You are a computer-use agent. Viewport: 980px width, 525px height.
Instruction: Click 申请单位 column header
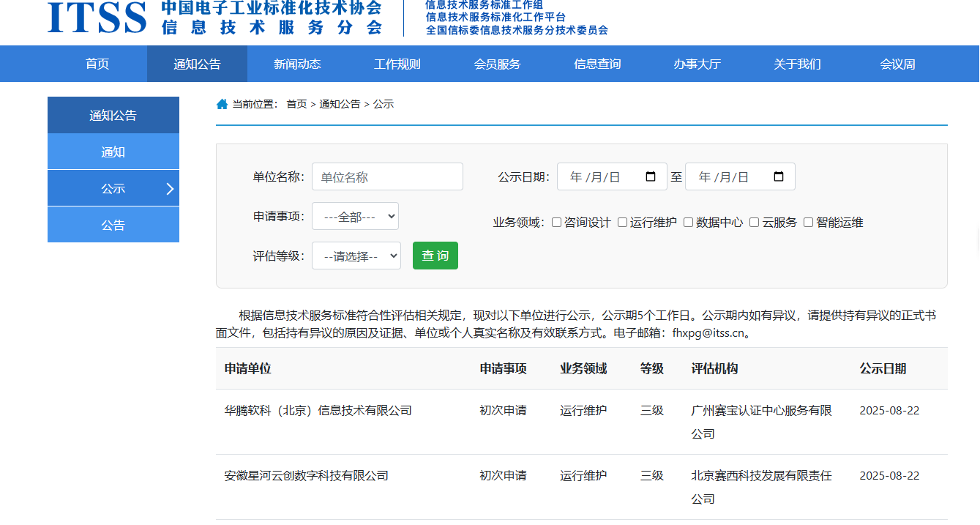tap(248, 368)
